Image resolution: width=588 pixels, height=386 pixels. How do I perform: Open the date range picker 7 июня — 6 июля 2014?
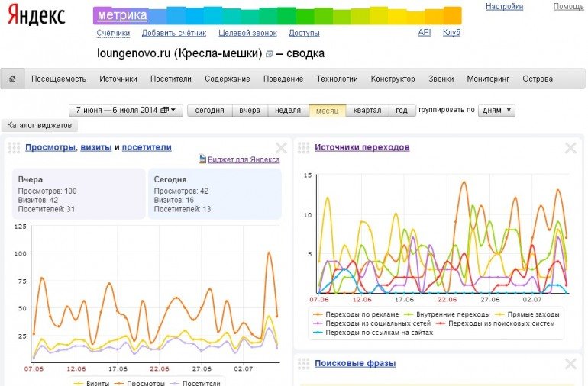click(x=126, y=110)
